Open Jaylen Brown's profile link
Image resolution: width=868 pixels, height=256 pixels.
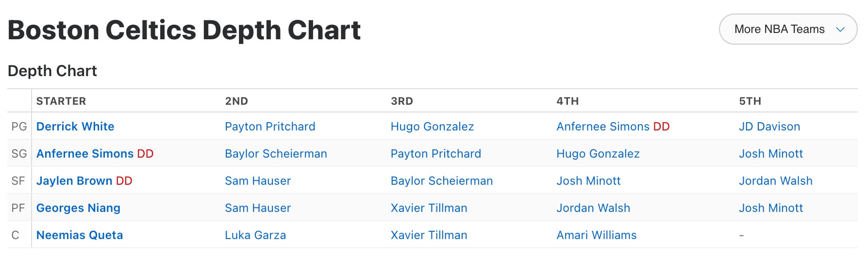coord(74,181)
